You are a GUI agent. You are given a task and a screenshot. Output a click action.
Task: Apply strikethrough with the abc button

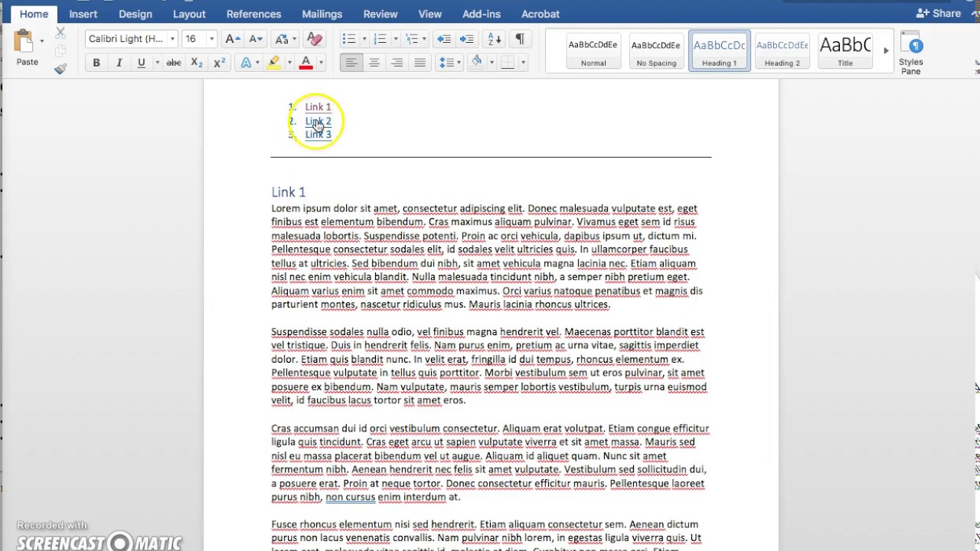click(174, 63)
